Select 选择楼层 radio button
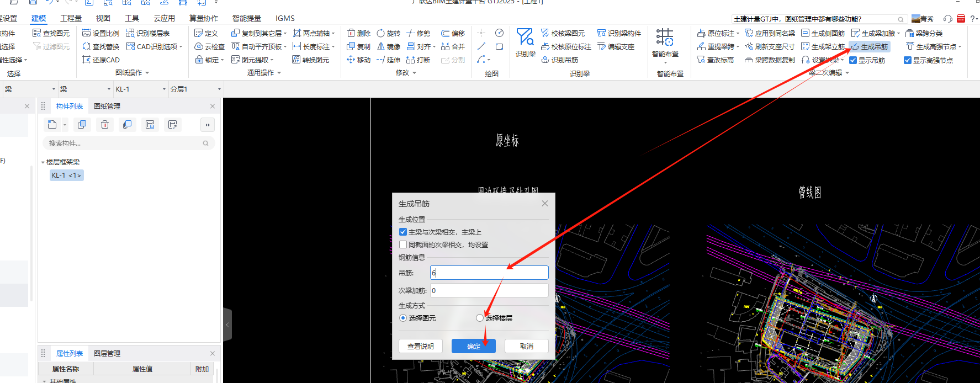This screenshot has width=980, height=383. (x=480, y=318)
